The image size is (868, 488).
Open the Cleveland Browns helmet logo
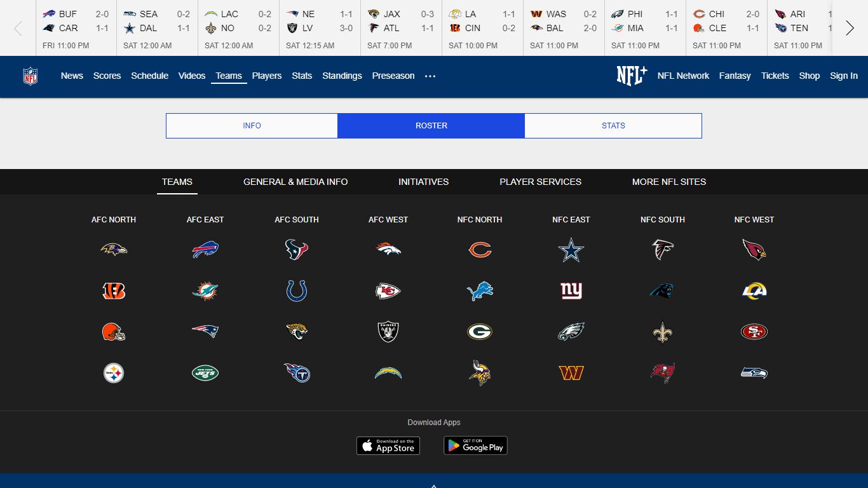[x=114, y=332]
